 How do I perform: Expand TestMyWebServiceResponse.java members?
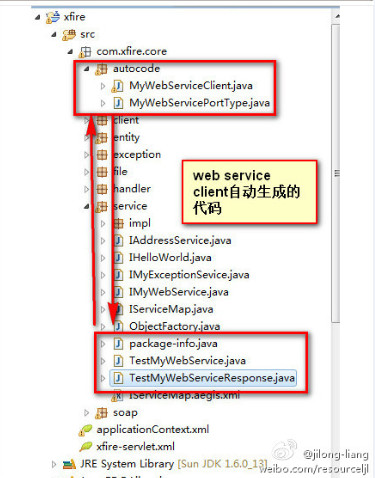(103, 378)
